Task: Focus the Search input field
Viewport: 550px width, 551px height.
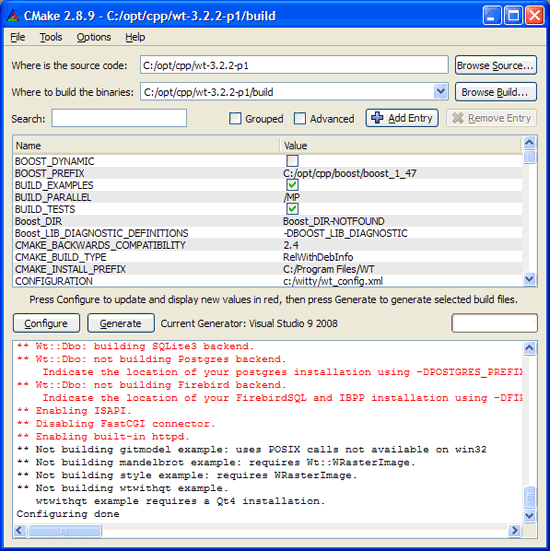Action: pyautogui.click(x=119, y=118)
